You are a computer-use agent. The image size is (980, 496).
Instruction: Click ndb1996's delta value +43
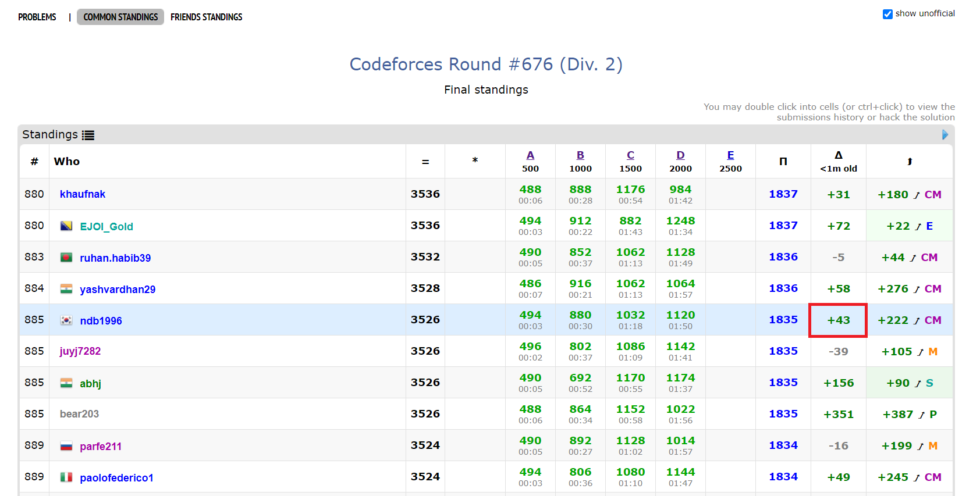(839, 320)
